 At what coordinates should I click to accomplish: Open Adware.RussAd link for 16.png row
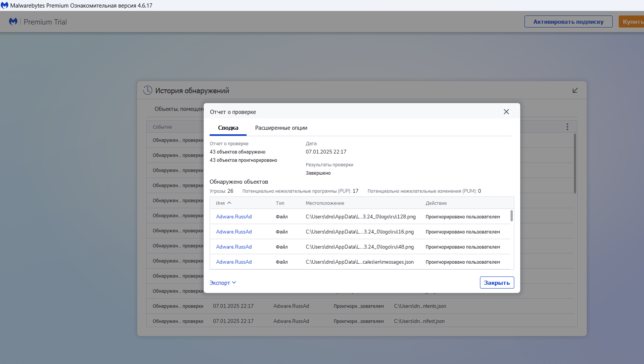coord(234,232)
